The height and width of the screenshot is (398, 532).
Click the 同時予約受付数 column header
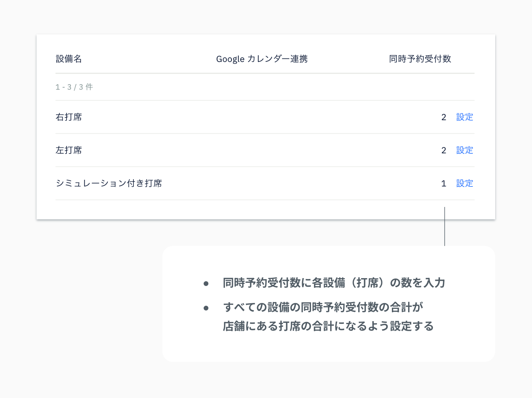[420, 59]
